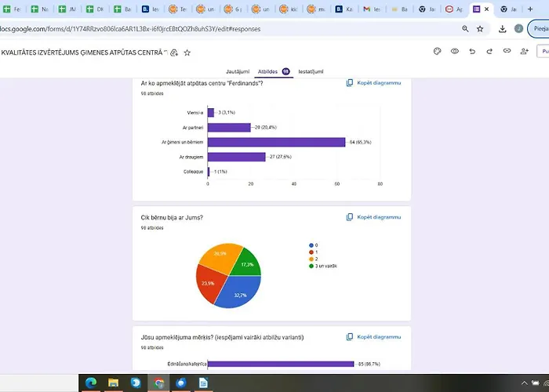This screenshot has height=392, width=549.
Task: Preview the form with the eye icon
Action: 454,52
